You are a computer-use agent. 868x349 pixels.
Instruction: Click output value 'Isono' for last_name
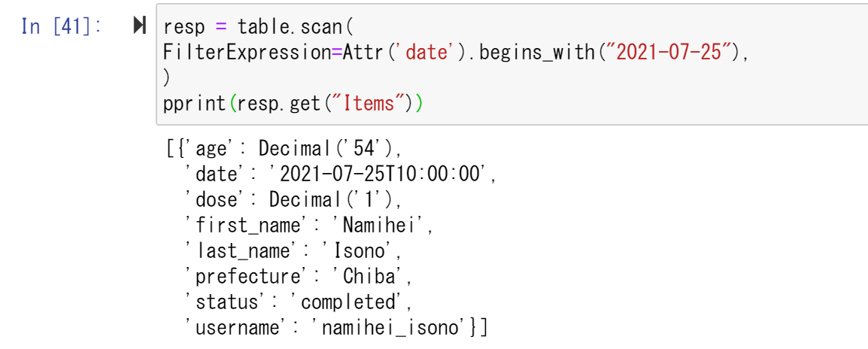tap(362, 251)
